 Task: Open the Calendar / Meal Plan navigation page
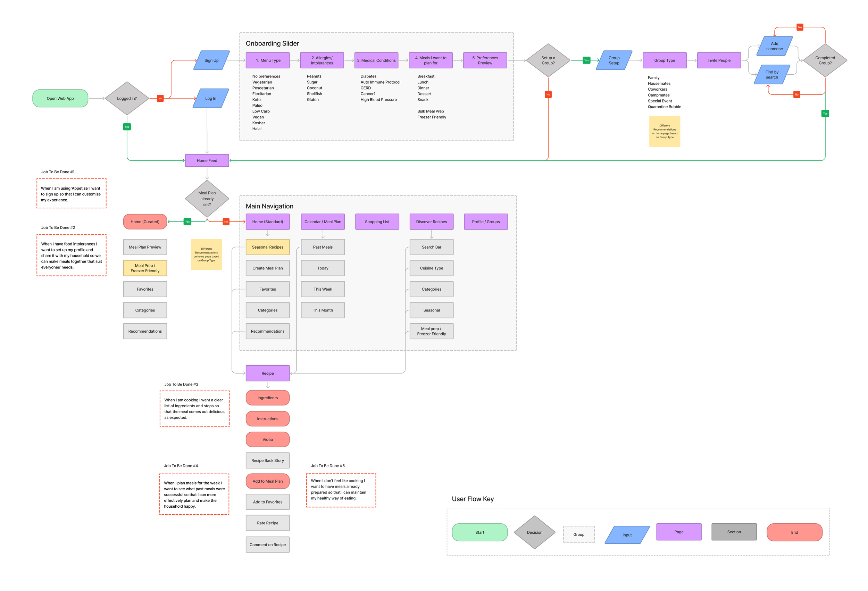(323, 222)
